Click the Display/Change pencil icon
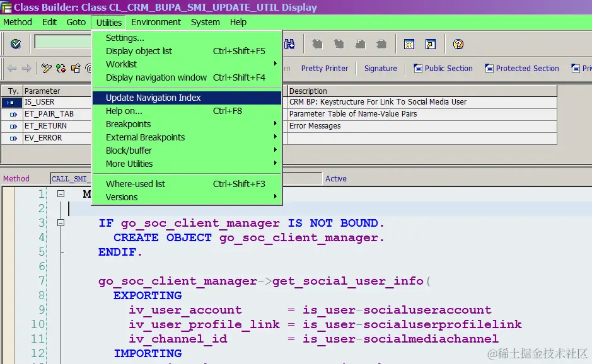Image resolution: width=592 pixels, height=364 pixels. pos(47,68)
